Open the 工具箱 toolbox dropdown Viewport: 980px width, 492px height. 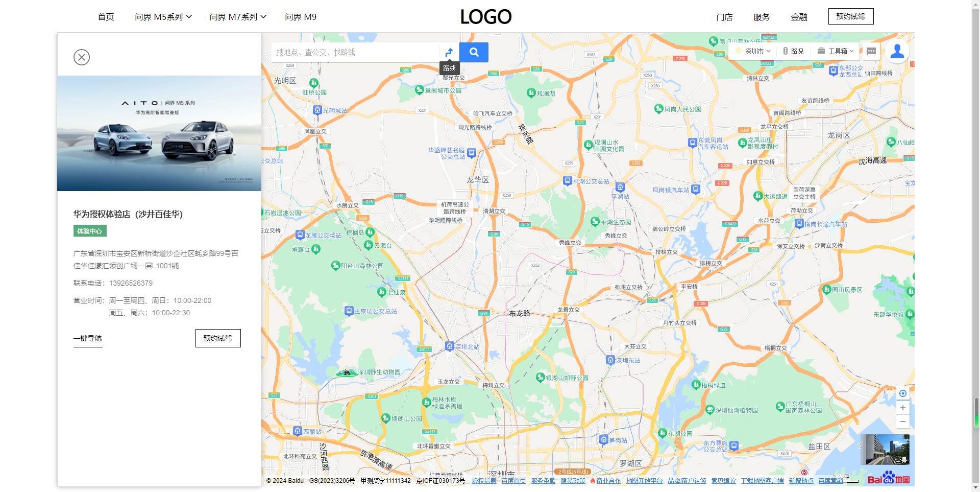[x=836, y=51]
